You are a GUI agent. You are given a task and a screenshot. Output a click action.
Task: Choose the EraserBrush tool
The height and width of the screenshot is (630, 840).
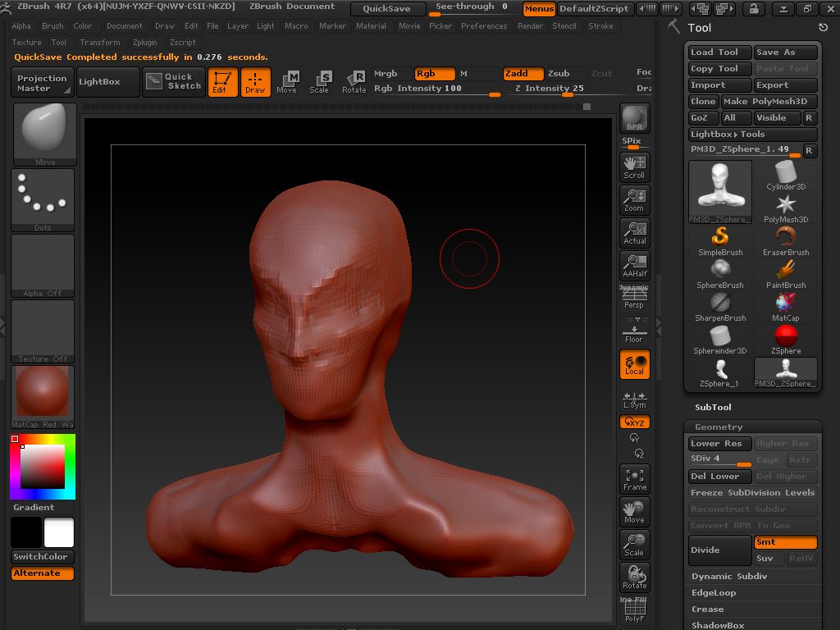[786, 241]
